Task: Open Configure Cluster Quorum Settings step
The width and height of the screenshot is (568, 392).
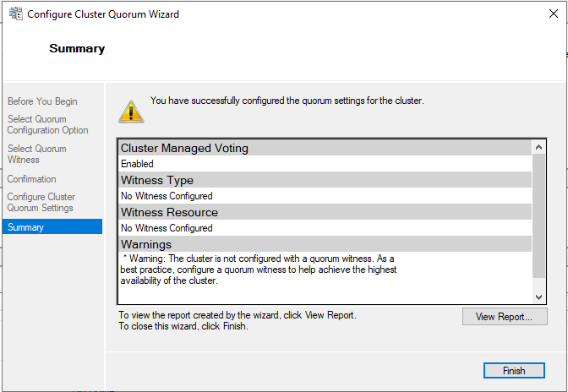Action: [x=41, y=202]
